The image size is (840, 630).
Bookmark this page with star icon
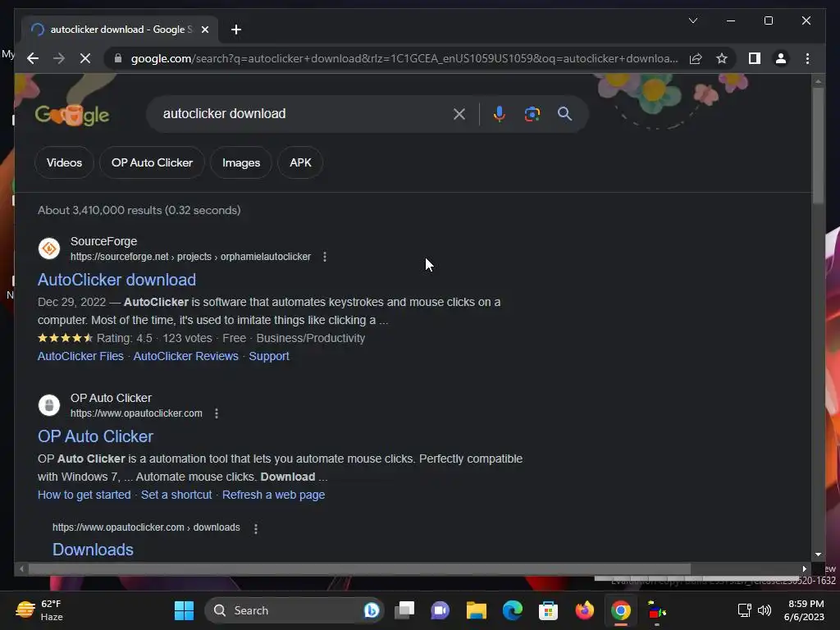(722, 58)
